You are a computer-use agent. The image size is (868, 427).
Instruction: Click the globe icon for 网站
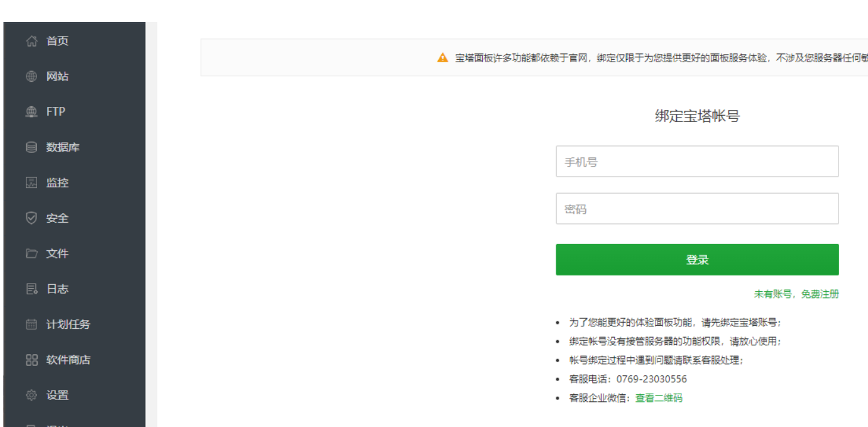pos(31,77)
